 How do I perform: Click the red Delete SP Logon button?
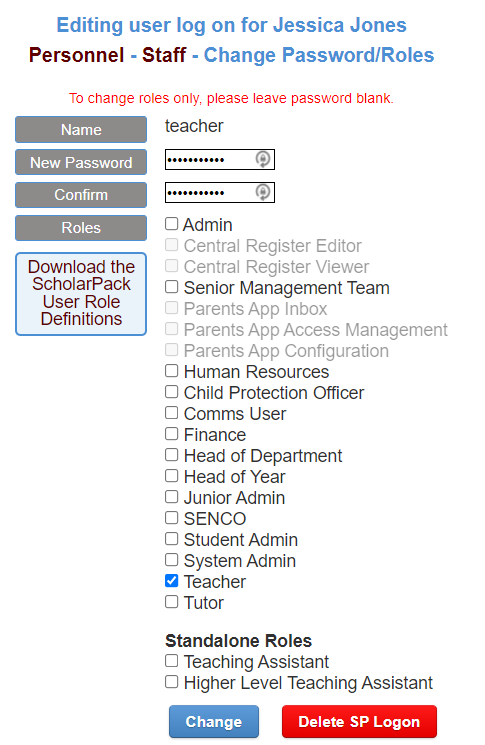click(x=359, y=722)
